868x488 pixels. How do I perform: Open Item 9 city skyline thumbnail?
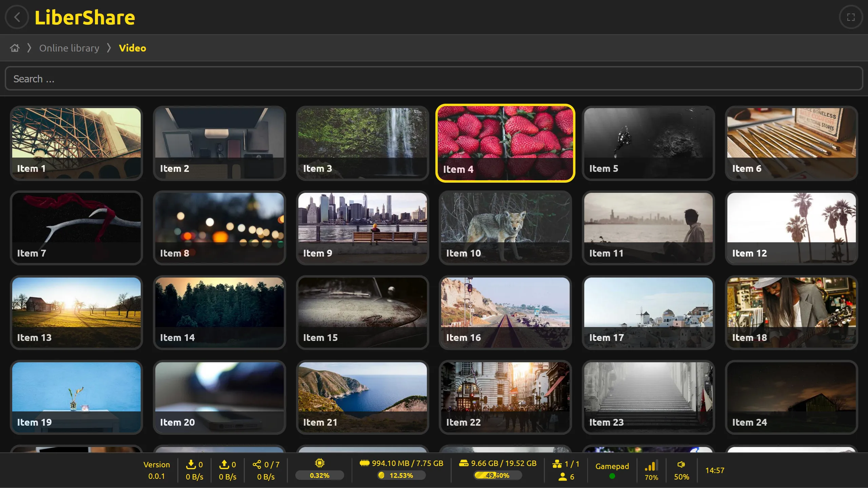point(362,228)
